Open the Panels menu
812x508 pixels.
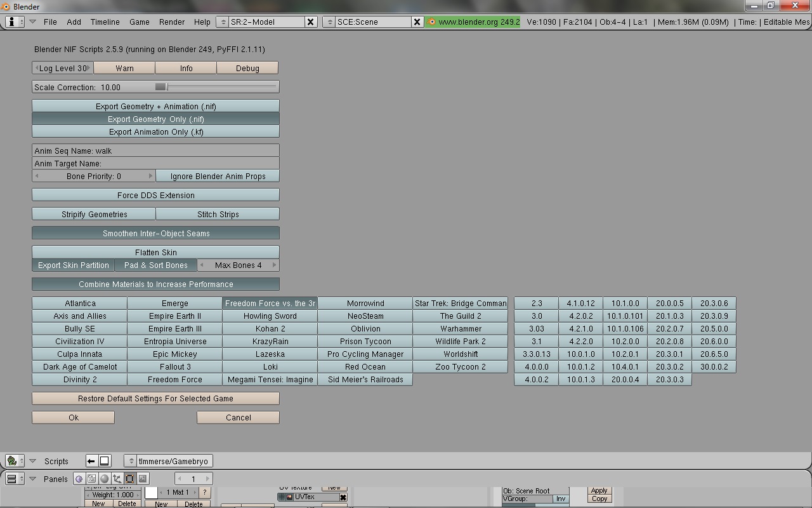click(55, 479)
